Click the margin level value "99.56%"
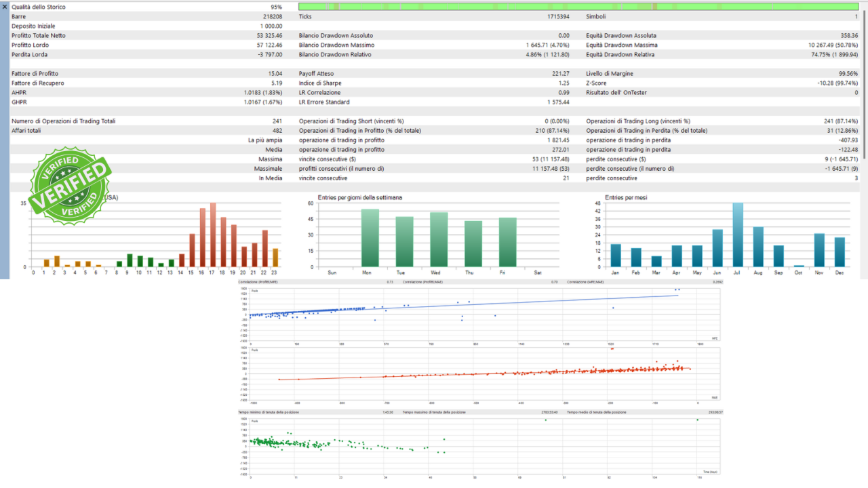The height and width of the screenshot is (488, 868). tap(848, 73)
